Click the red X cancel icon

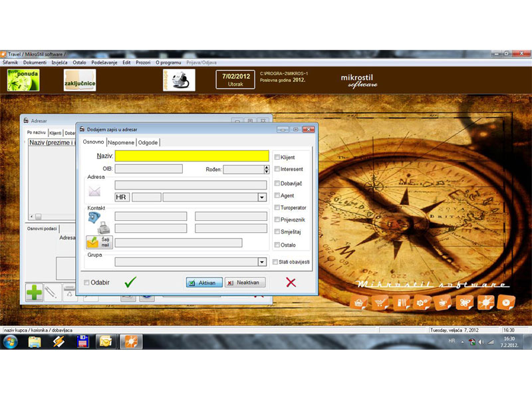tap(291, 282)
